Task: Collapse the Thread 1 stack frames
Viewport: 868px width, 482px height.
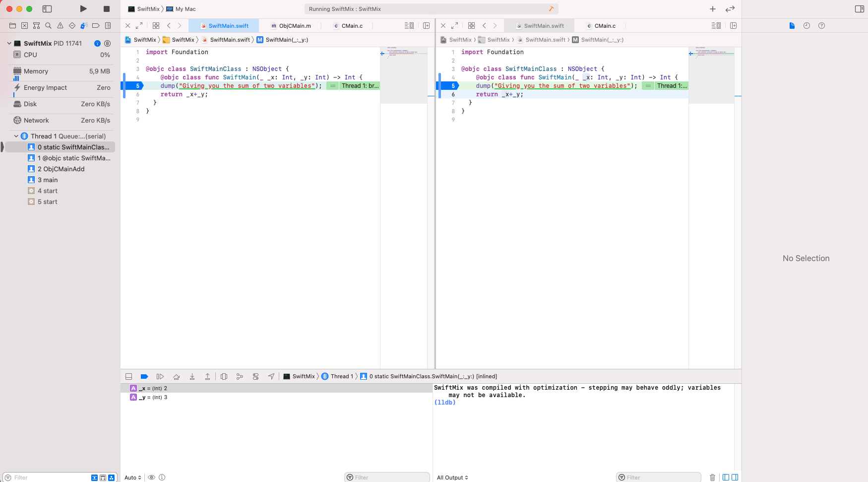Action: pyautogui.click(x=16, y=136)
